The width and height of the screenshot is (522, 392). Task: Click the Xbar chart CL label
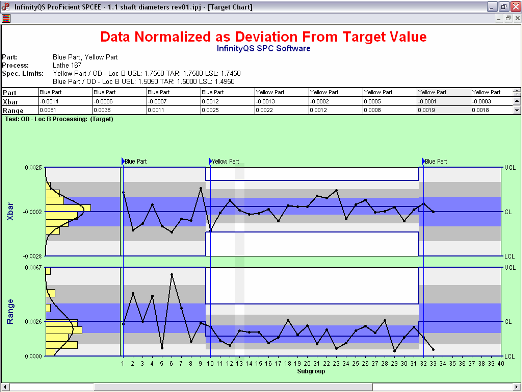[508, 212]
